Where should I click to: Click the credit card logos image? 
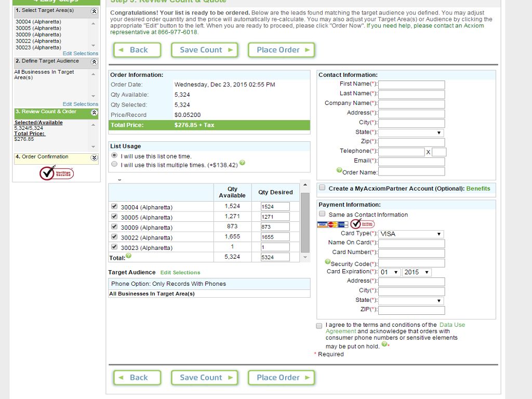tap(332, 224)
